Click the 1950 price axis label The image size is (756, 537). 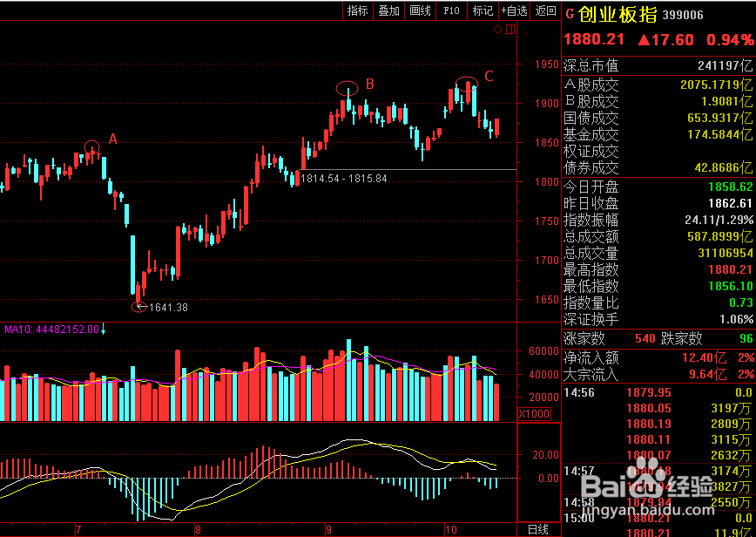click(x=547, y=65)
